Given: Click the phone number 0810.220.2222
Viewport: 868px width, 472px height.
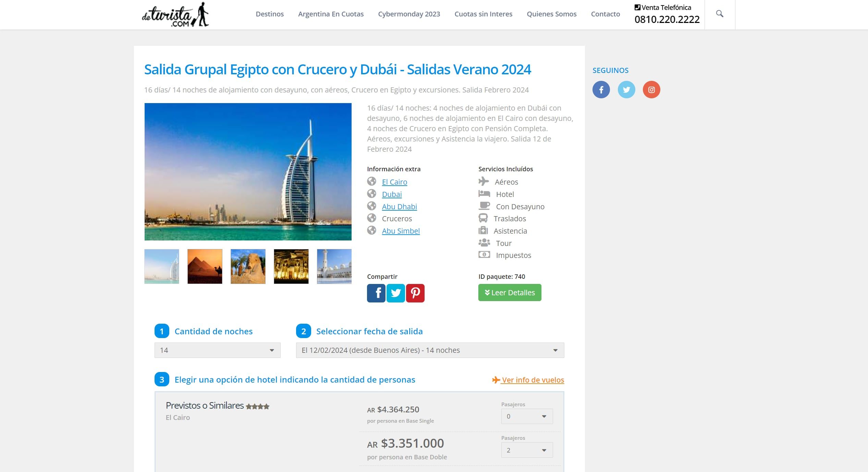Looking at the screenshot, I should tap(667, 20).
